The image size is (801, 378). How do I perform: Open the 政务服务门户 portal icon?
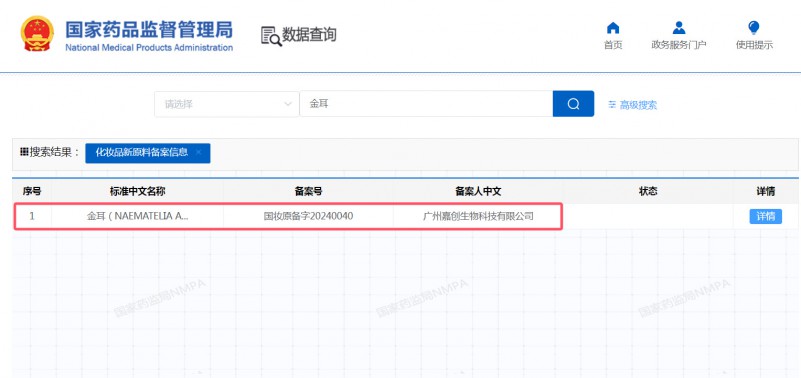(x=678, y=28)
